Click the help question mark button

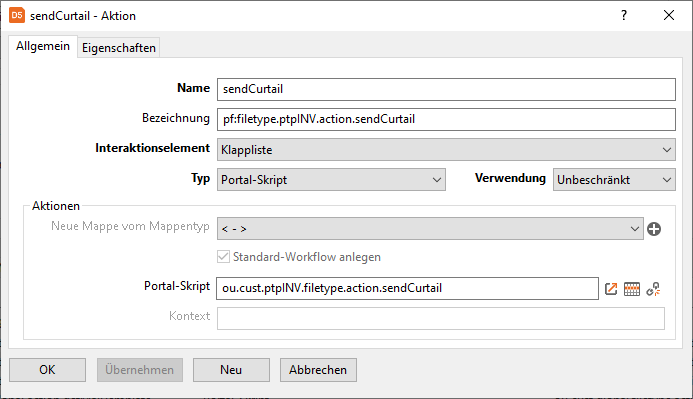[624, 15]
